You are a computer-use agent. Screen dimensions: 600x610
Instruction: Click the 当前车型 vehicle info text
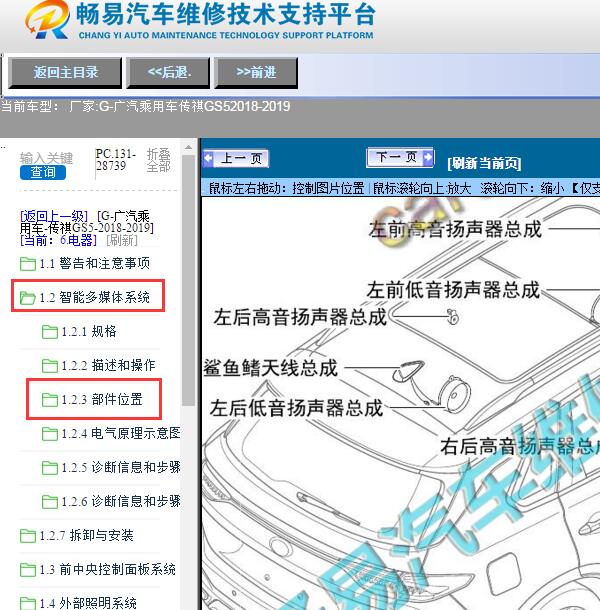click(146, 106)
